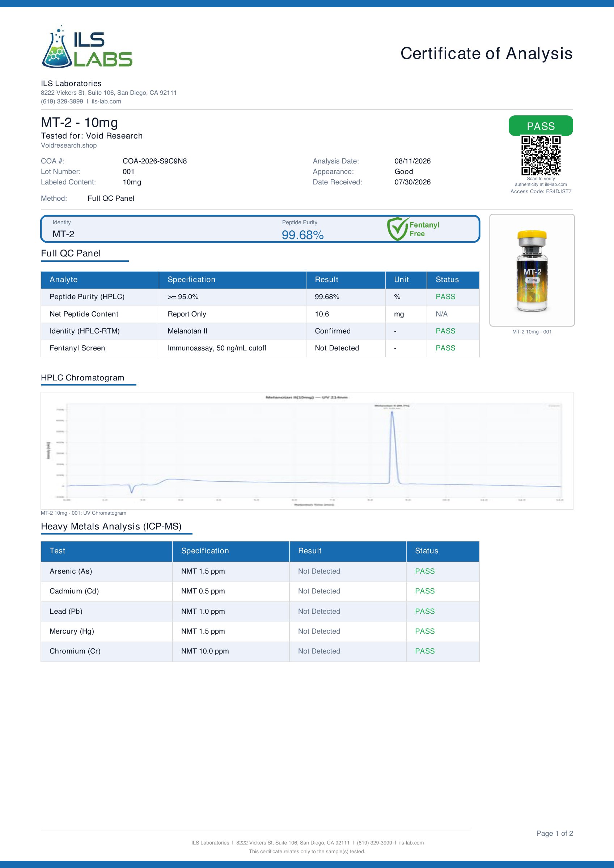Click Method value Full QC Panel
Viewport: 614px width, 868px height.
[111, 199]
